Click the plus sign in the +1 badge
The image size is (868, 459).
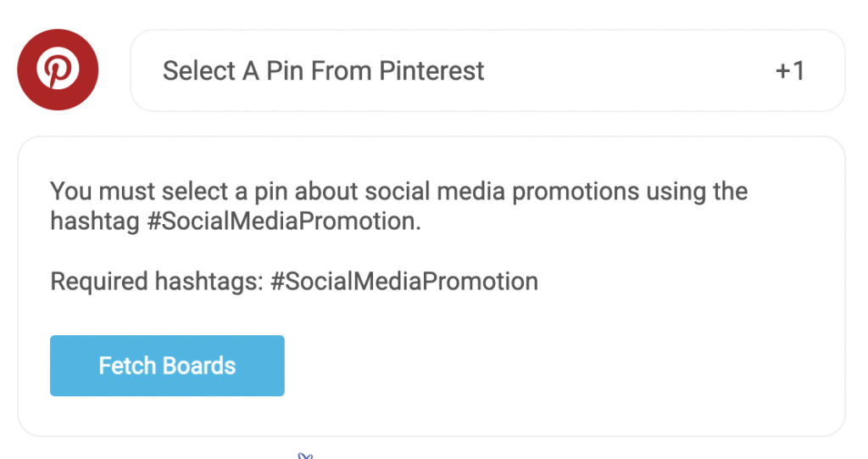point(782,71)
